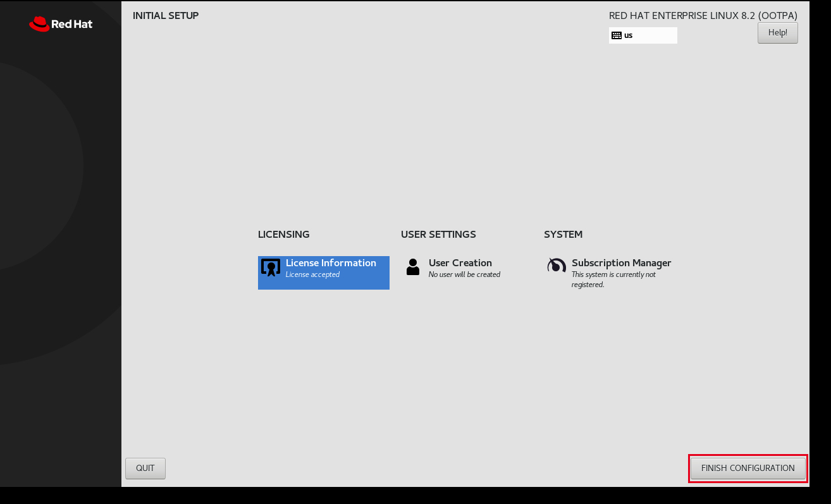Open the Subscription Manager title
Viewport: 831px width, 504px height.
point(621,263)
